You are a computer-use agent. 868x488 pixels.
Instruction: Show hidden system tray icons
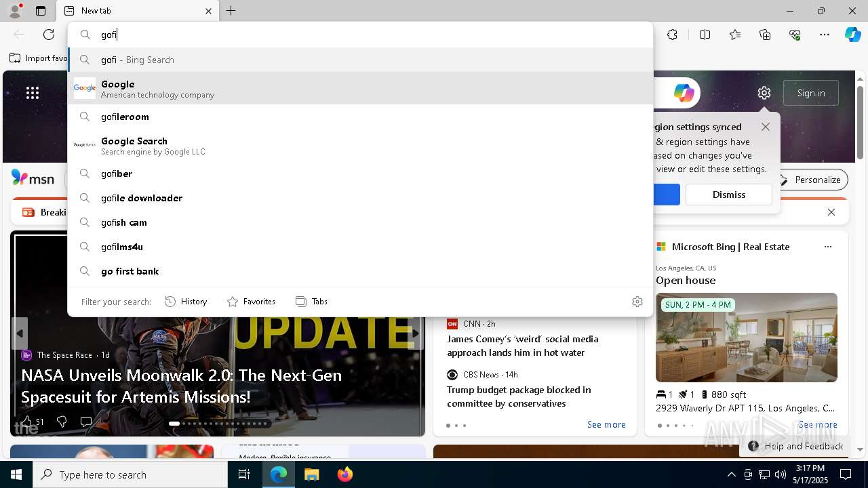(x=731, y=474)
